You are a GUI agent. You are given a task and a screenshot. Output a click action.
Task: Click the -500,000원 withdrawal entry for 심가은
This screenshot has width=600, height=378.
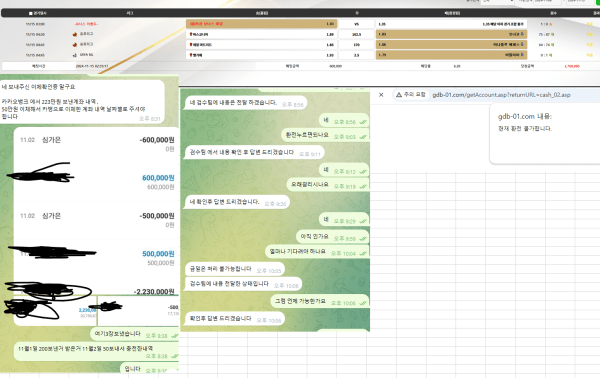96,220
